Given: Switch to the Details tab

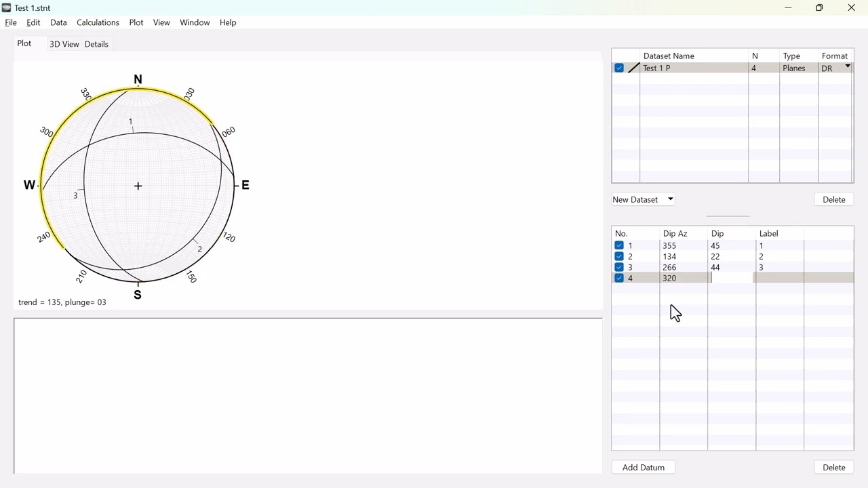Looking at the screenshot, I should pos(96,44).
